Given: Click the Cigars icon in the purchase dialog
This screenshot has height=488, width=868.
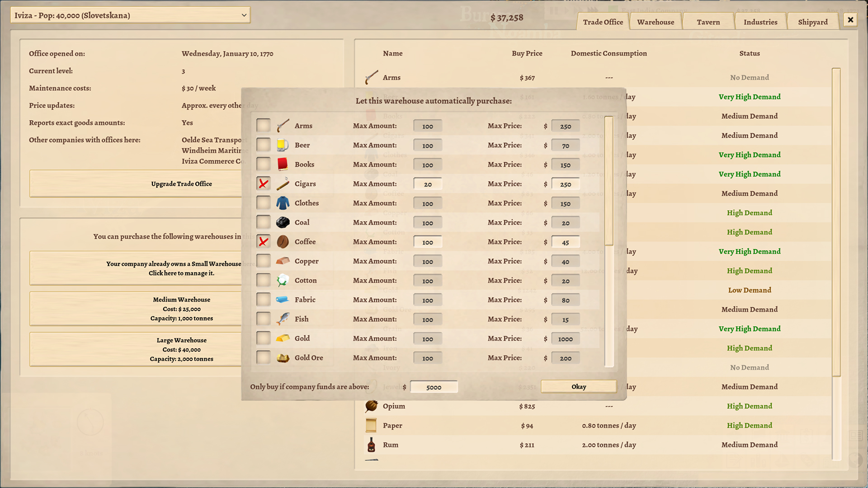Looking at the screenshot, I should pyautogui.click(x=283, y=183).
